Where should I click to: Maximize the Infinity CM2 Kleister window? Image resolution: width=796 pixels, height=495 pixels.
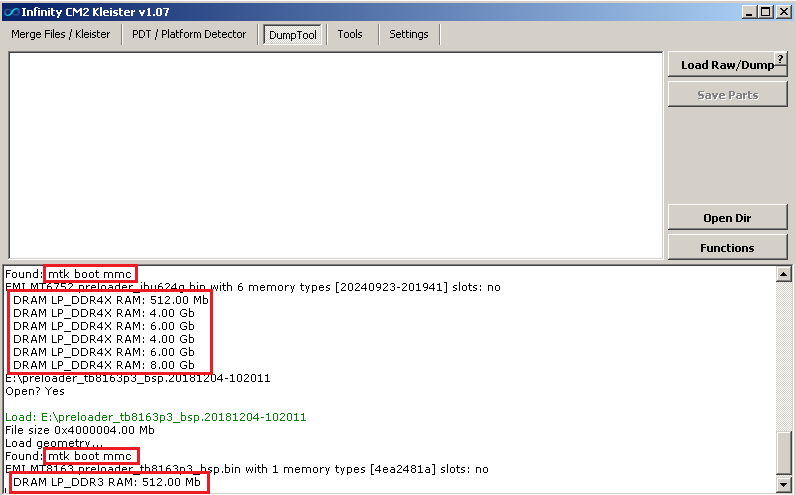click(766, 11)
